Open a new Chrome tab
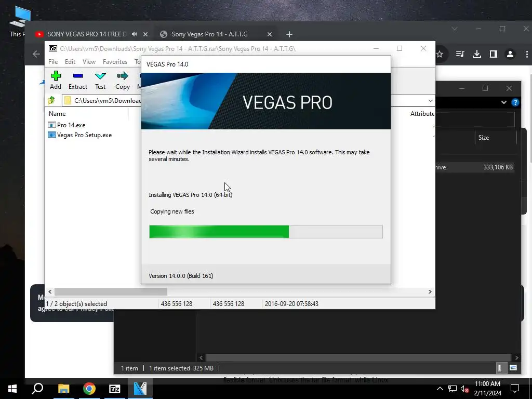The width and height of the screenshot is (532, 399). click(x=289, y=34)
